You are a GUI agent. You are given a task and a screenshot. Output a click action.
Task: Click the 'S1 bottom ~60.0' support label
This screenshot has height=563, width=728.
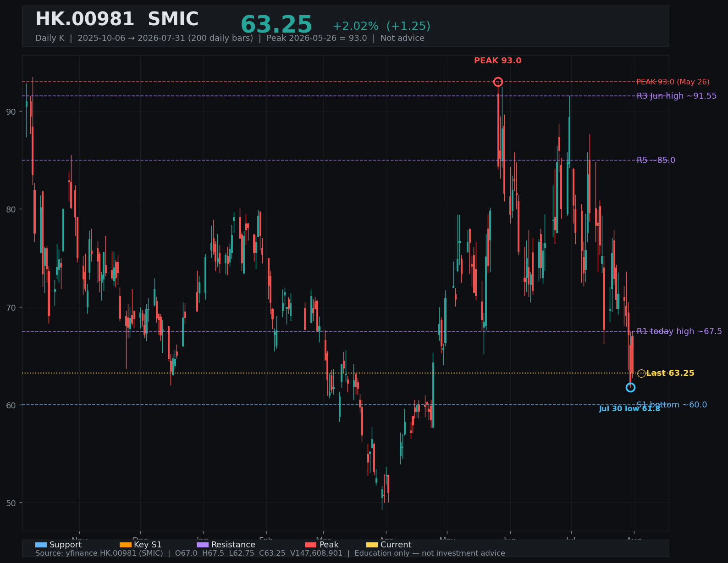coord(672,405)
